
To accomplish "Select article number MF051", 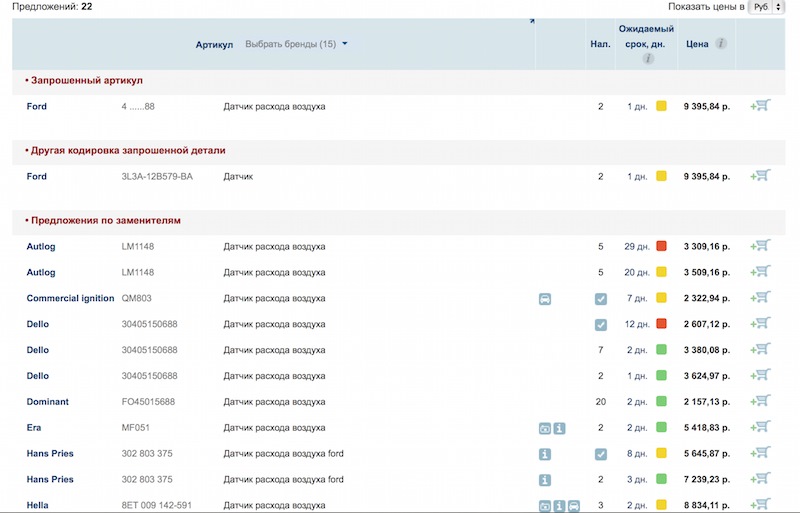I will click(135, 427).
